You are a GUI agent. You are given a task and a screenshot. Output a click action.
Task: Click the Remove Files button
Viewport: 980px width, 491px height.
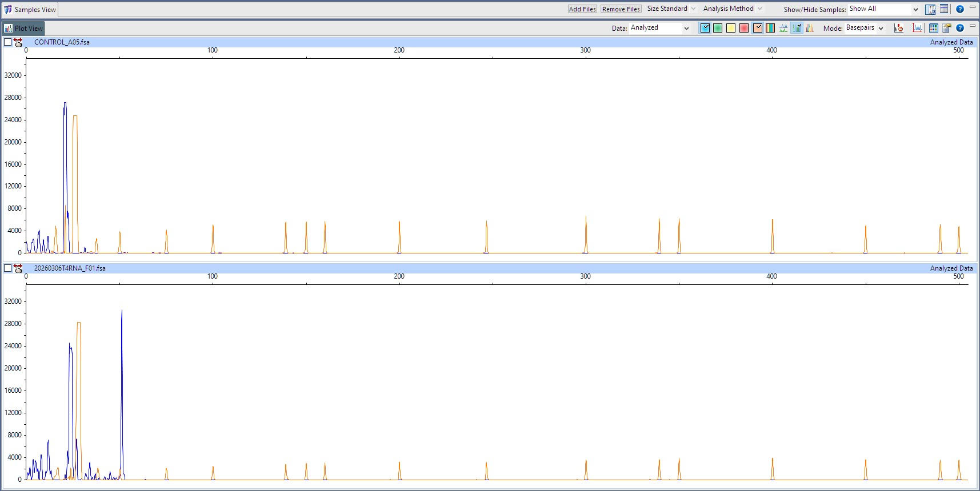(621, 9)
